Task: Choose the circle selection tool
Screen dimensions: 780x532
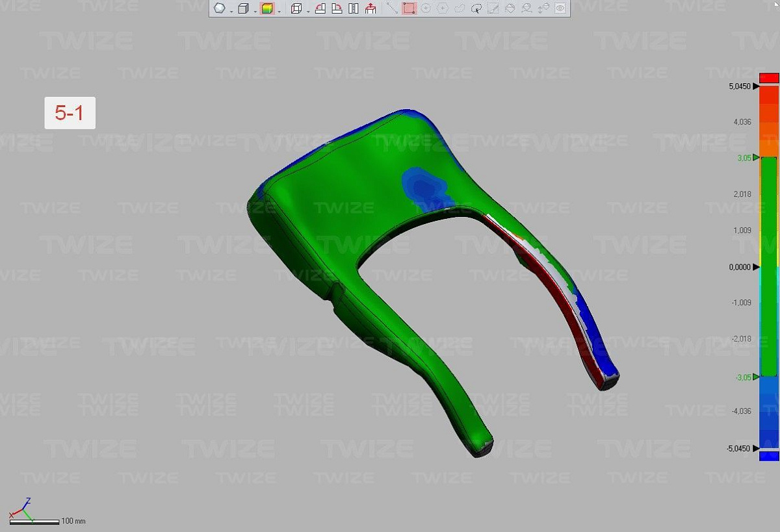Action: click(426, 8)
